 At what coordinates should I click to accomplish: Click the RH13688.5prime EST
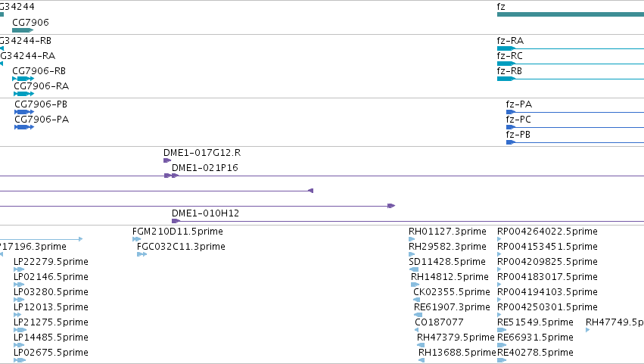pos(422,360)
